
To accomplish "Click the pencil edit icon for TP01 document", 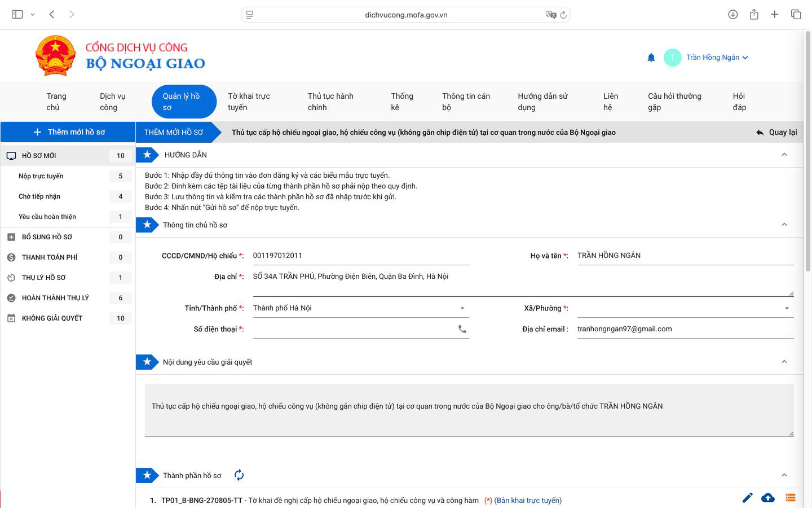I will pos(747,498).
